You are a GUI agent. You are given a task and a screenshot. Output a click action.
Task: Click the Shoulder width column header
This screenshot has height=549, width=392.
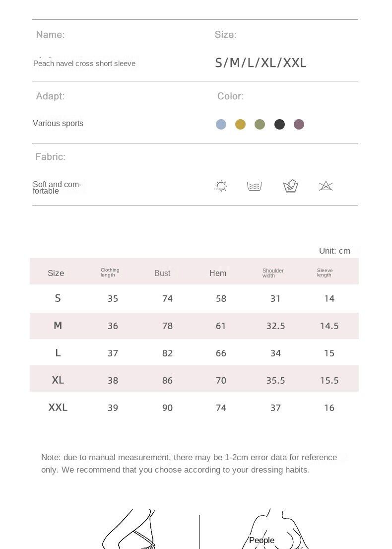pyautogui.click(x=273, y=273)
